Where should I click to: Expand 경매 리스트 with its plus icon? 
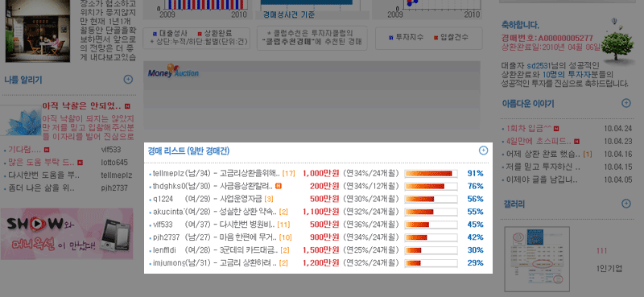click(484, 151)
